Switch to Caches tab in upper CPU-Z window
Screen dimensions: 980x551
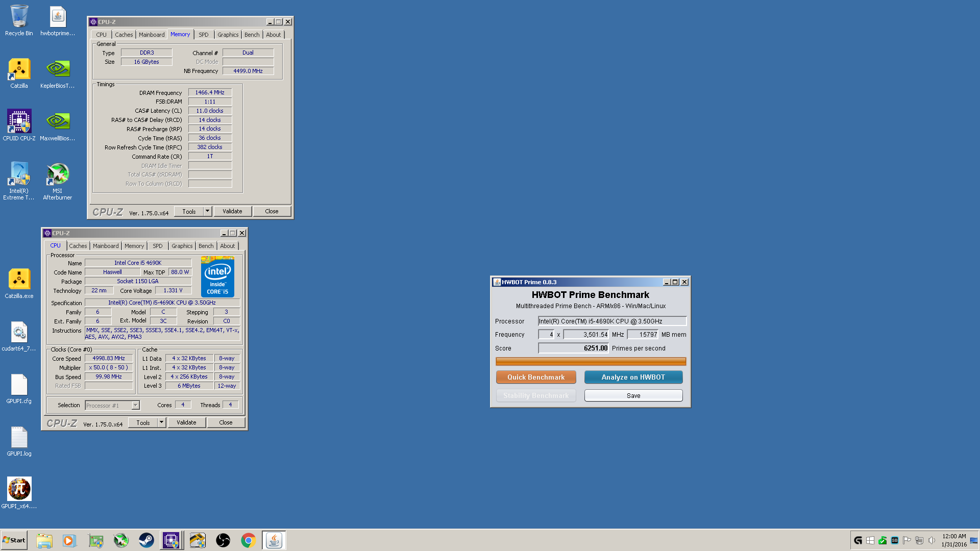pyautogui.click(x=124, y=35)
